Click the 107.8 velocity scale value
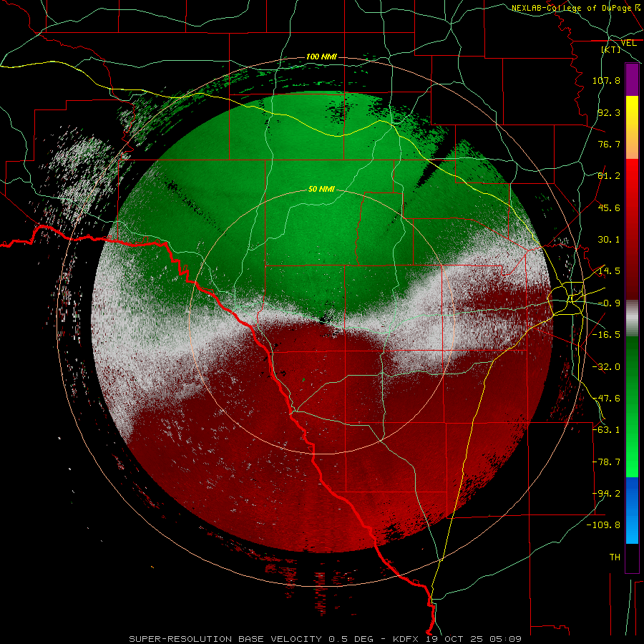Screen dimensions: 644x644 [606, 80]
